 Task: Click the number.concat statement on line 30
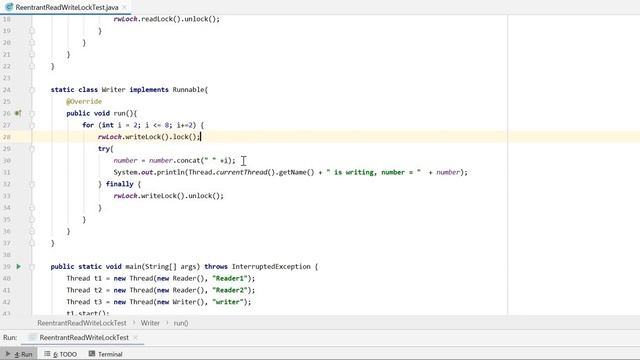point(175,160)
